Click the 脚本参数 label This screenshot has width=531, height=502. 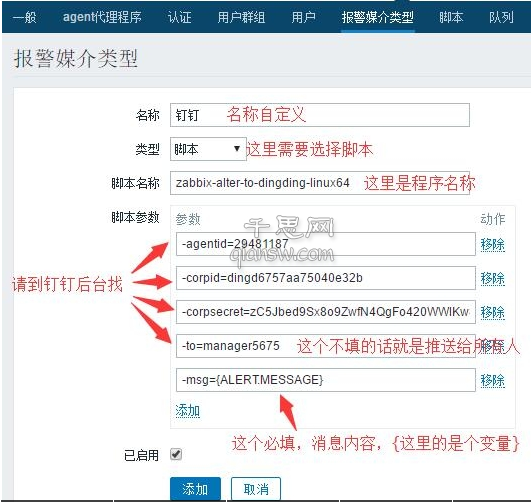tap(135, 217)
